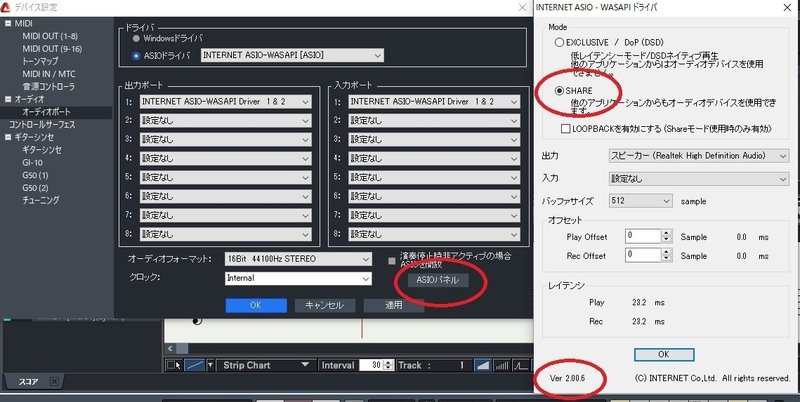Open the Strip Chart type dropdown
The image size is (800, 402).
(x=265, y=365)
